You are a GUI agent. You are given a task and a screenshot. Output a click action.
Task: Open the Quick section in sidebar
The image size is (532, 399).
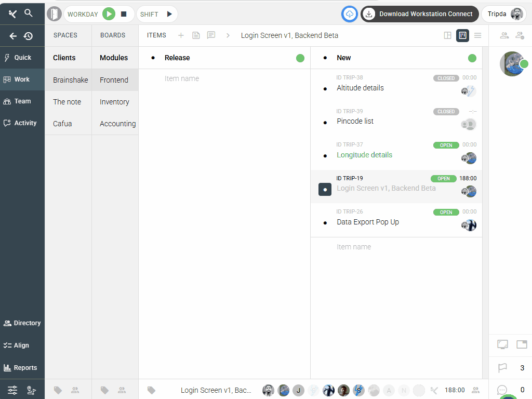[22, 58]
